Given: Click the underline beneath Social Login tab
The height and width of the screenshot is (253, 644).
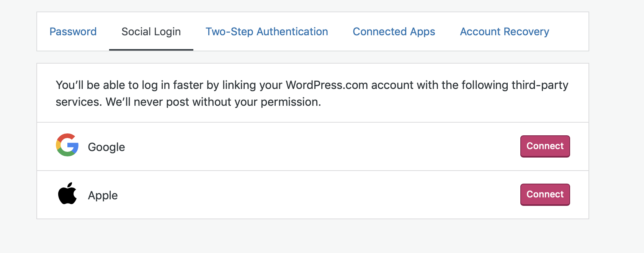Looking at the screenshot, I should [x=151, y=49].
